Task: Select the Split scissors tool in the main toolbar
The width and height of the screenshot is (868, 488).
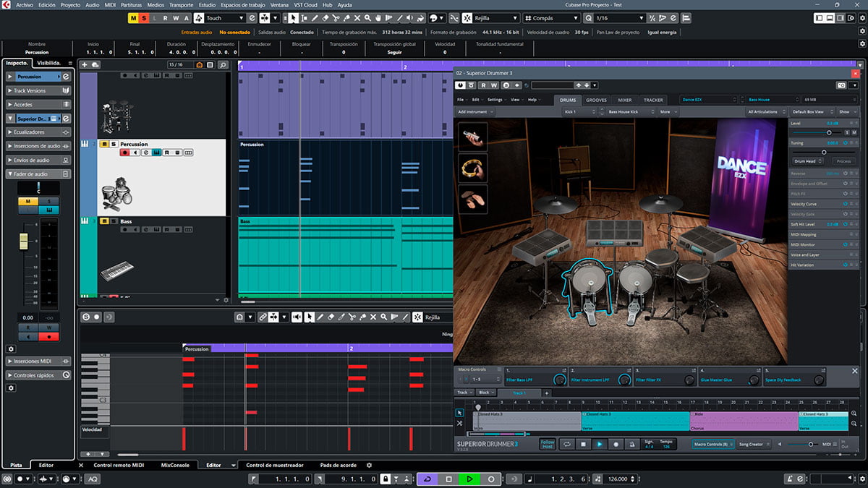Action: click(x=336, y=17)
